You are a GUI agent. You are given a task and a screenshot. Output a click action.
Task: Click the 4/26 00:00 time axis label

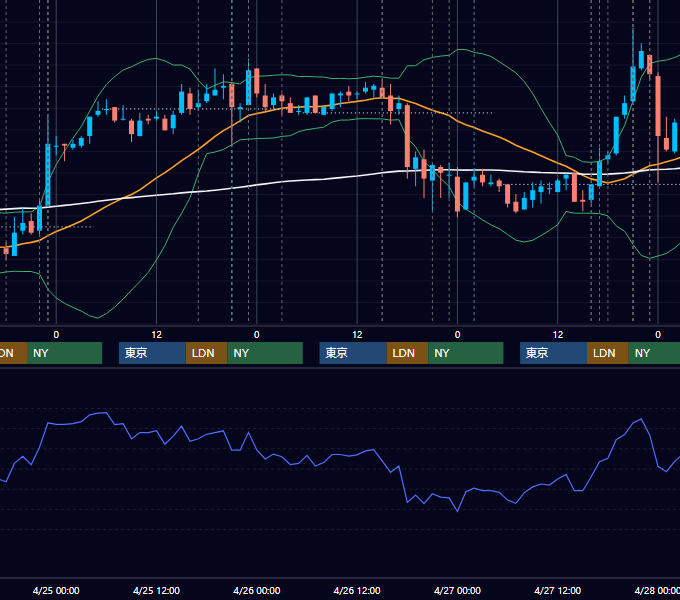[x=257, y=590]
